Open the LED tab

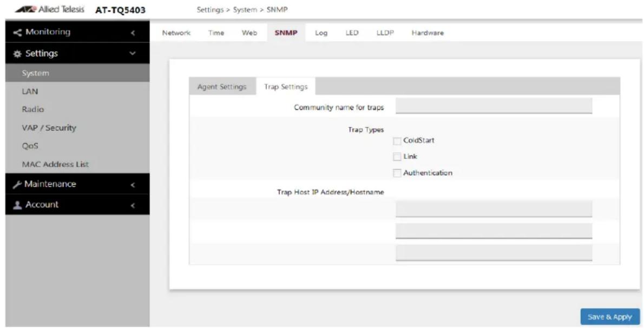352,33
